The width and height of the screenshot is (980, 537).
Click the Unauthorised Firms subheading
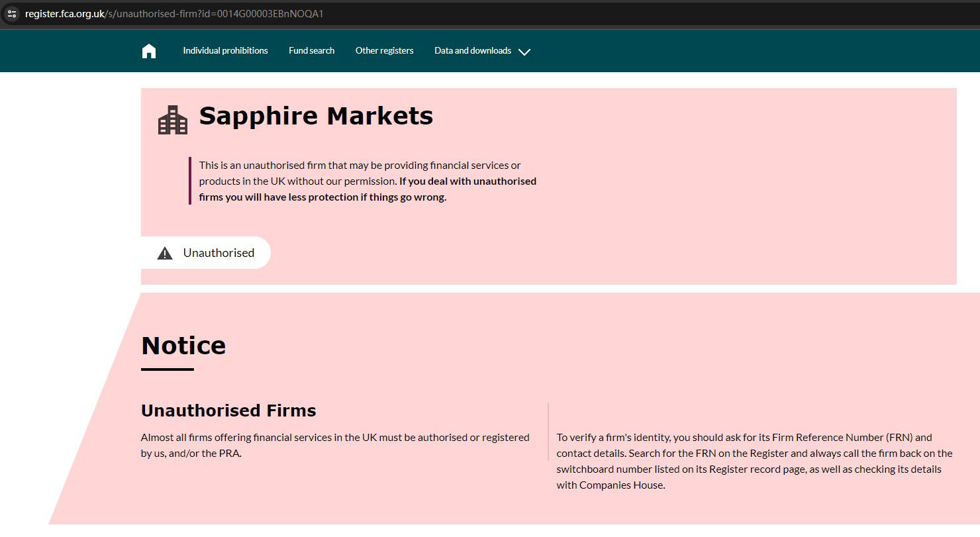pos(228,411)
